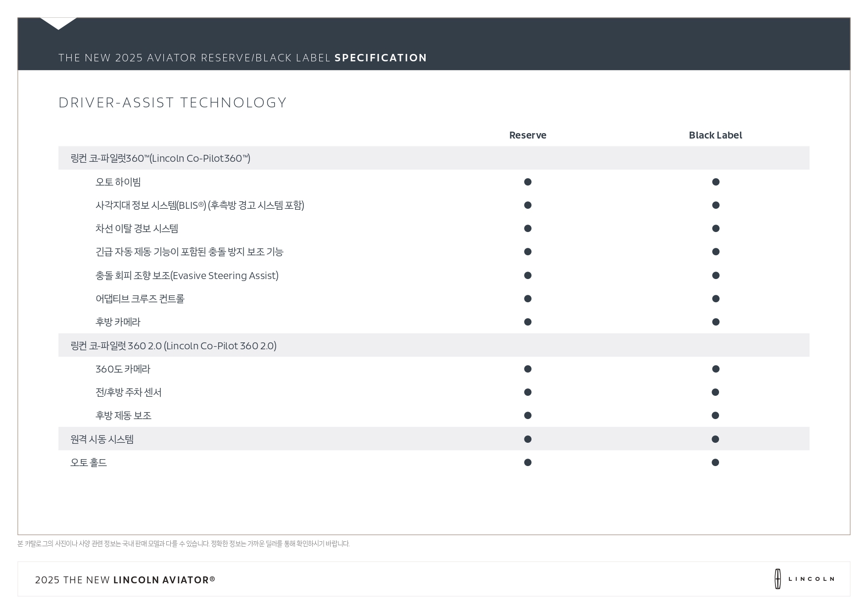Click the Reserve dot for Evasive Steering Assist

click(528, 276)
